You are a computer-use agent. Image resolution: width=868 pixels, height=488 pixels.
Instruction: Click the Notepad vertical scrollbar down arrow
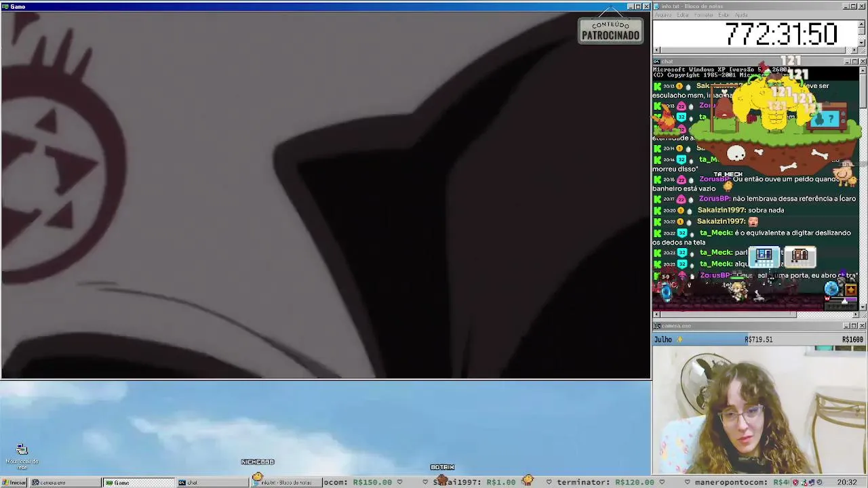862,43
